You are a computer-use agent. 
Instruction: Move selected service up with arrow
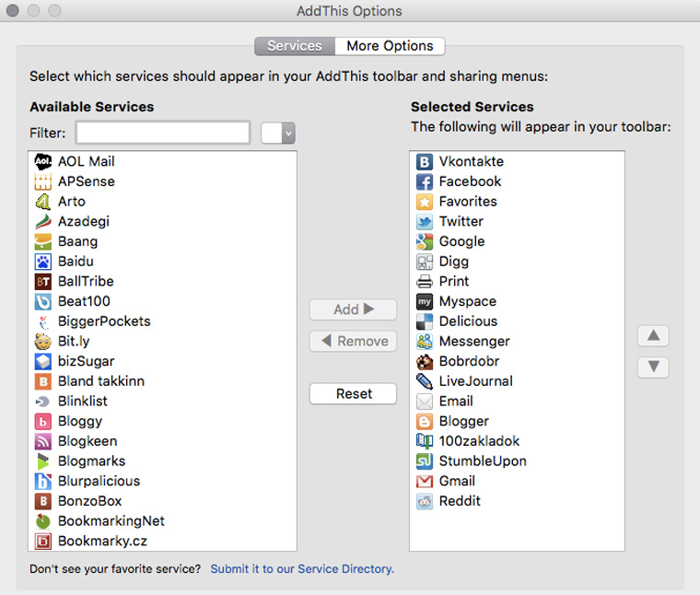coord(653,335)
